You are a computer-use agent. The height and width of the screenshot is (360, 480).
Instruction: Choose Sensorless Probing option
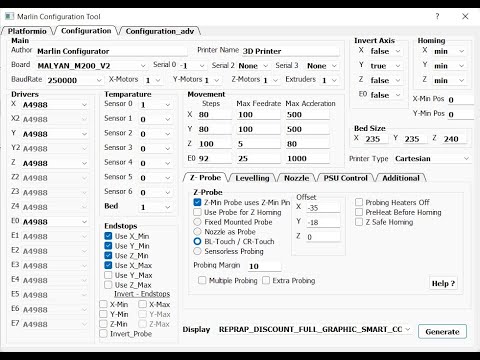point(197,251)
